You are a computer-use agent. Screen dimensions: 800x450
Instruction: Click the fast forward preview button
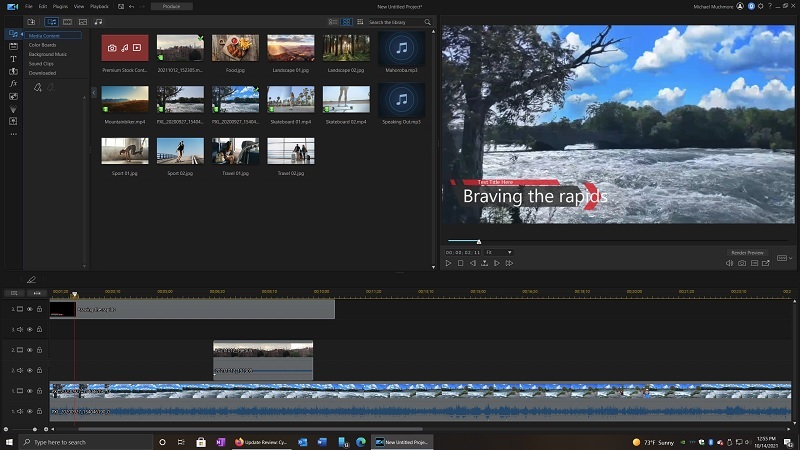click(509, 263)
